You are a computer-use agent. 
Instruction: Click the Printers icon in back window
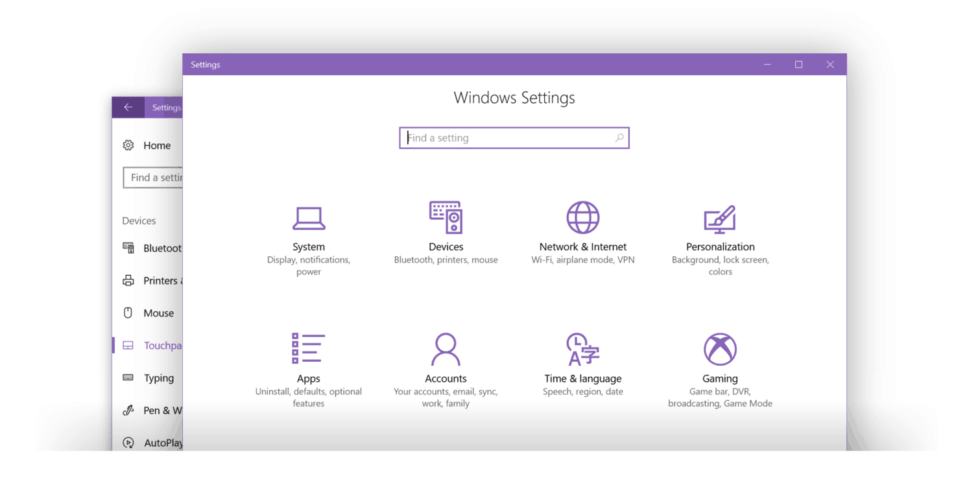128,280
